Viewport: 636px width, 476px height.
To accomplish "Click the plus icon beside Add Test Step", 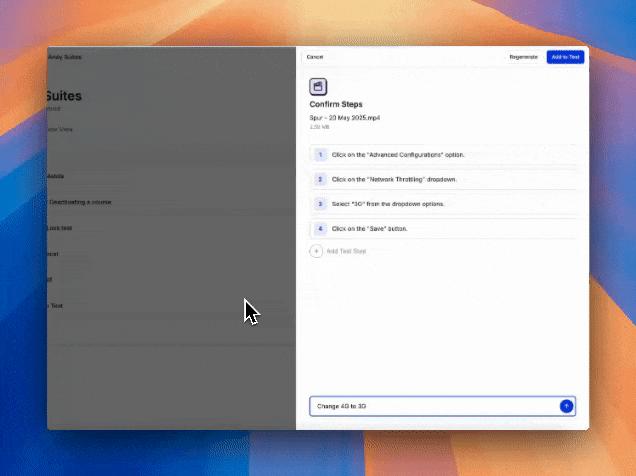I will point(317,251).
